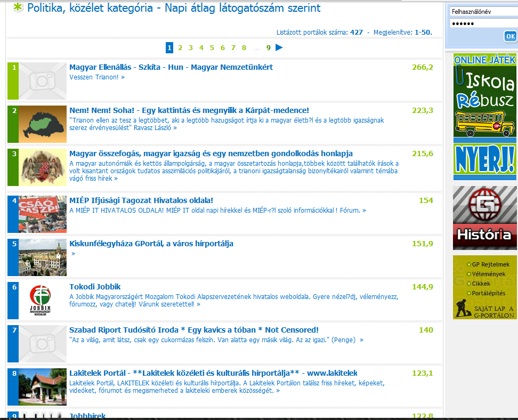Open Tokodi Jobbik portal link

(x=95, y=287)
